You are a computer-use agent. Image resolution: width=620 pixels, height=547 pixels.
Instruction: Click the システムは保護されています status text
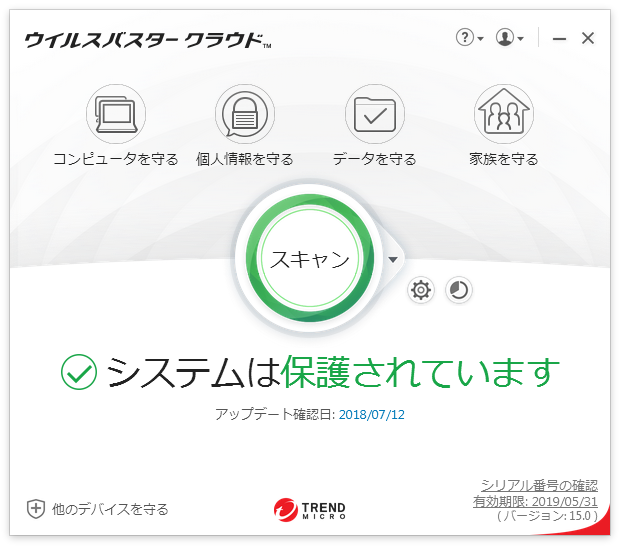click(333, 372)
